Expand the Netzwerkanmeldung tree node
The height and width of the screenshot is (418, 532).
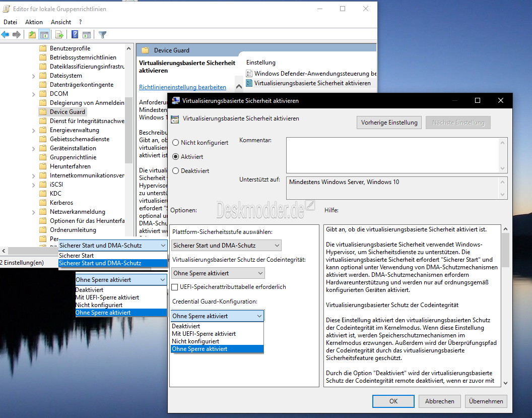pos(33,212)
